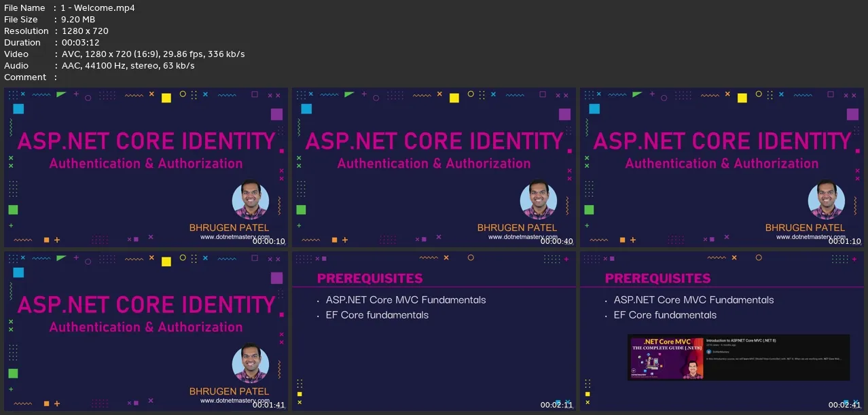The width and height of the screenshot is (868, 415).
Task: Click 'EF Core fundamentals' bullet in 00:02:41 frame
Action: click(665, 315)
